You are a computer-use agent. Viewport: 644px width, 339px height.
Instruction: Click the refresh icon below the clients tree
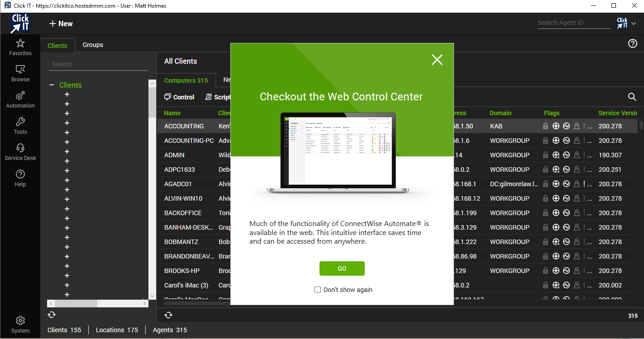(52, 315)
